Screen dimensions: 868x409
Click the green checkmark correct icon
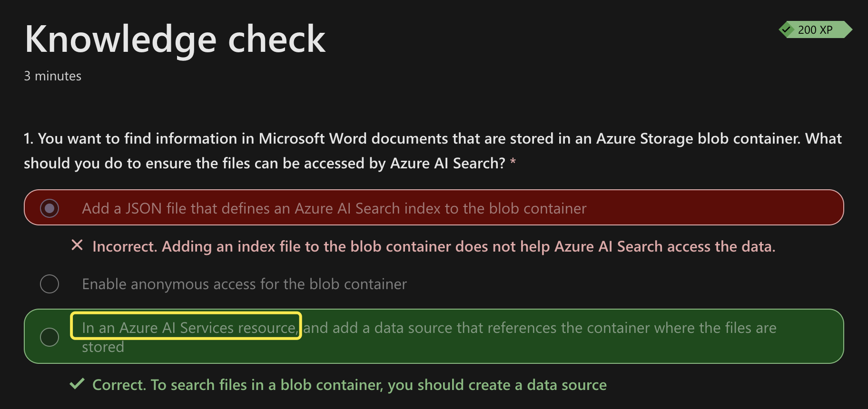tap(77, 384)
